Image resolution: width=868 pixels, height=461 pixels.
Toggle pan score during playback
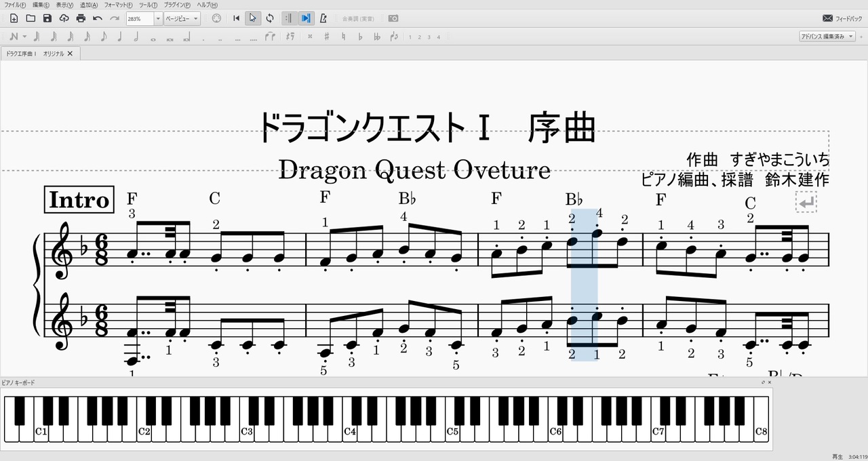pyautogui.click(x=306, y=18)
